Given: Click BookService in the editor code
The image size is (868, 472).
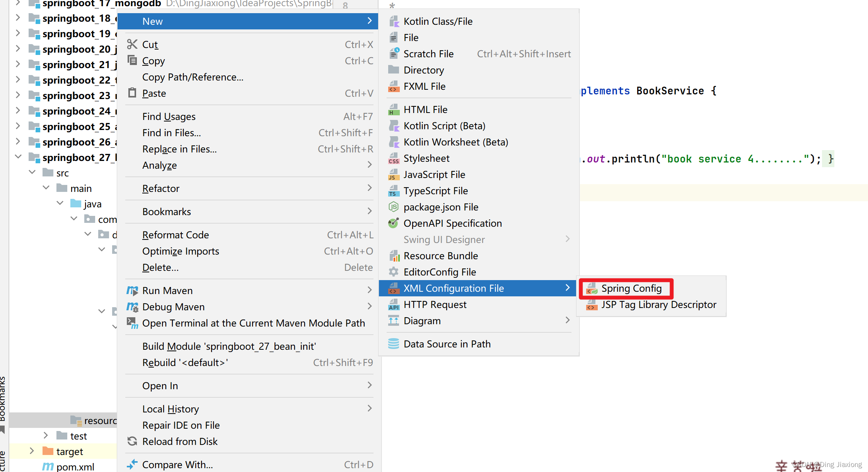Looking at the screenshot, I should click(x=670, y=91).
